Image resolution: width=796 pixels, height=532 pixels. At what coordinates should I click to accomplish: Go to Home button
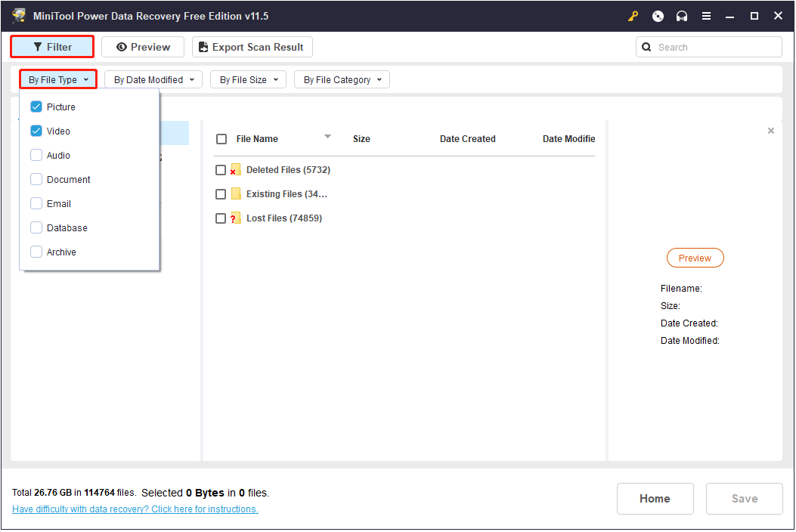tap(655, 499)
